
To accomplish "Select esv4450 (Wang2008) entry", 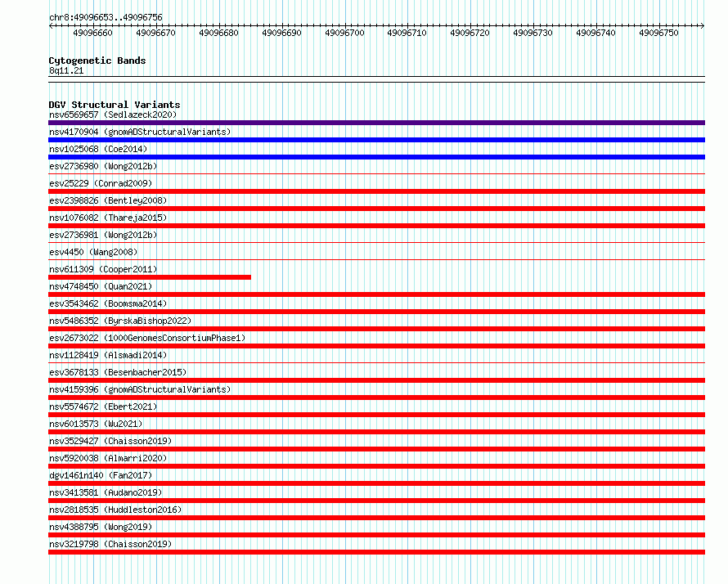I will pyautogui.click(x=93, y=252).
